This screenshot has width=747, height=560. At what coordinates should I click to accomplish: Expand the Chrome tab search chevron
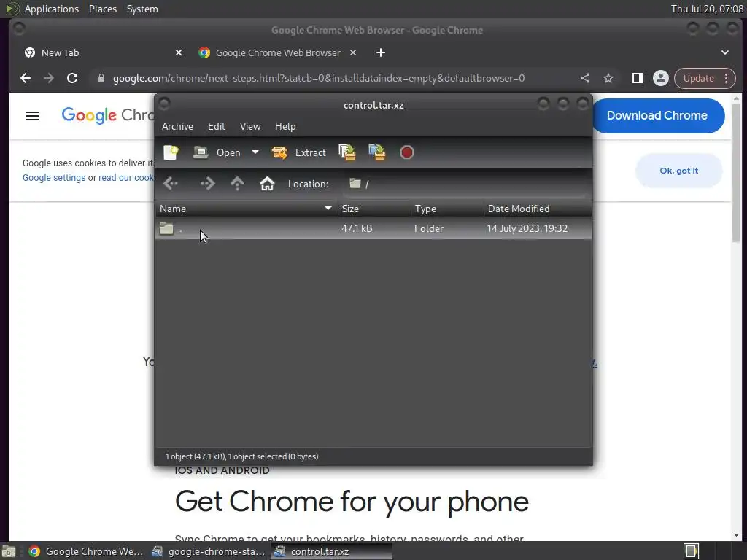tap(724, 52)
